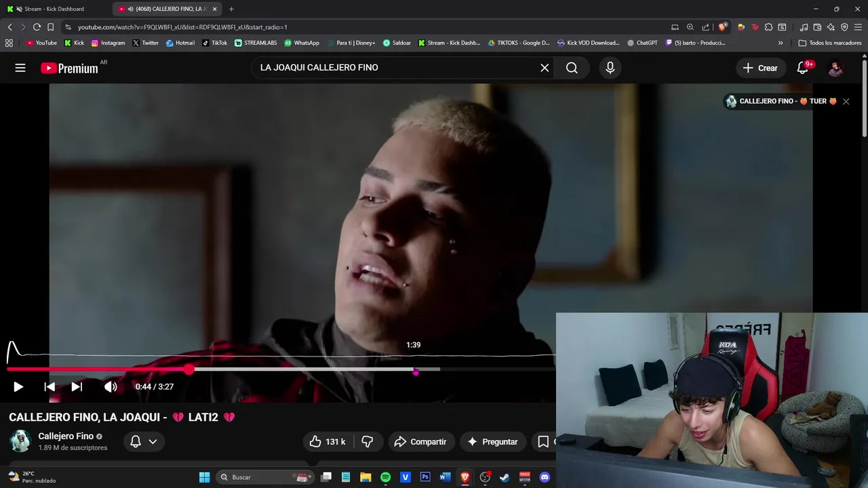868x488 pixels.
Task: Open Spotify from the taskbar
Action: [385, 477]
